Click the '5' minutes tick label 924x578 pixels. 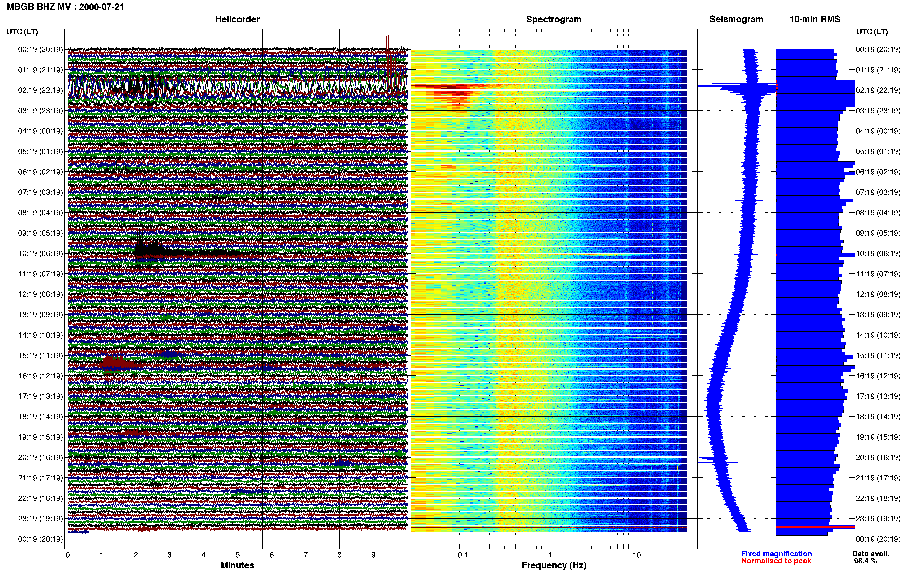238,555
